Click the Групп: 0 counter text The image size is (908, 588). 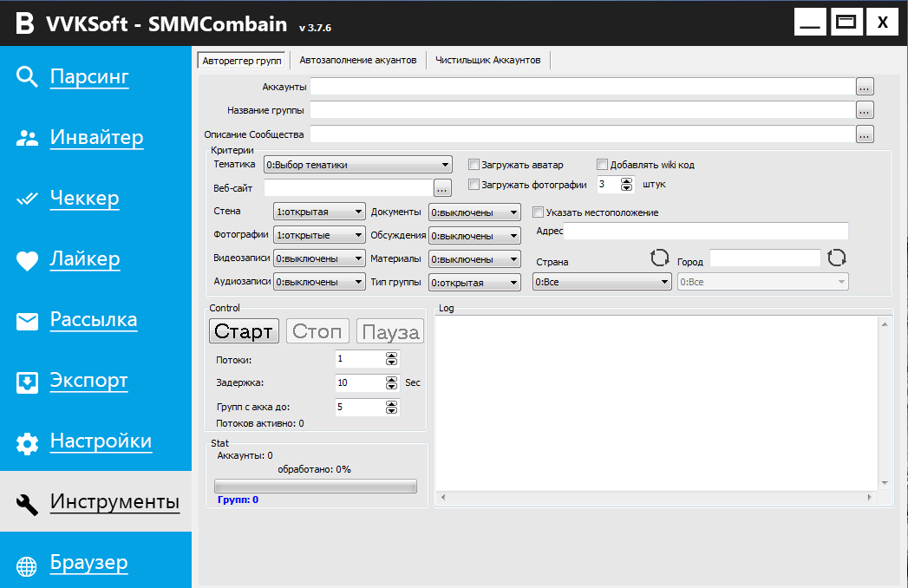point(238,500)
